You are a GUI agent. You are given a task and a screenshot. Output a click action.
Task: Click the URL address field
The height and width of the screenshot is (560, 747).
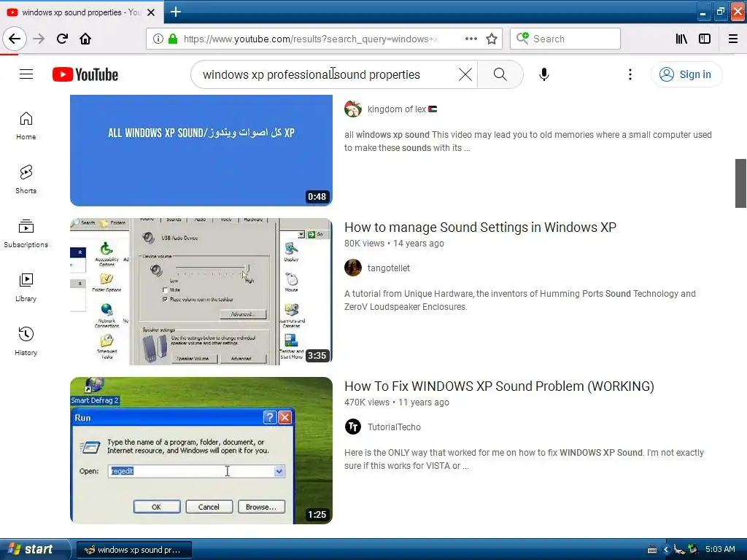pos(309,39)
